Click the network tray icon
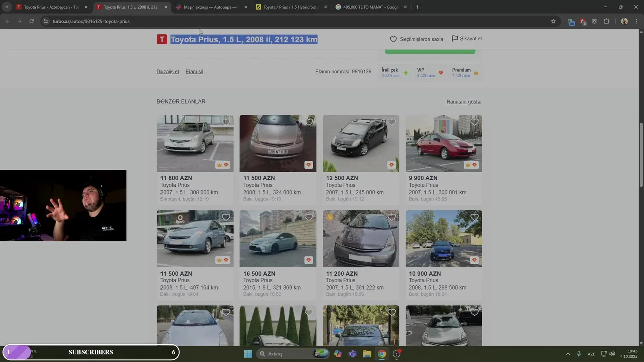The image size is (644, 362). (604, 354)
